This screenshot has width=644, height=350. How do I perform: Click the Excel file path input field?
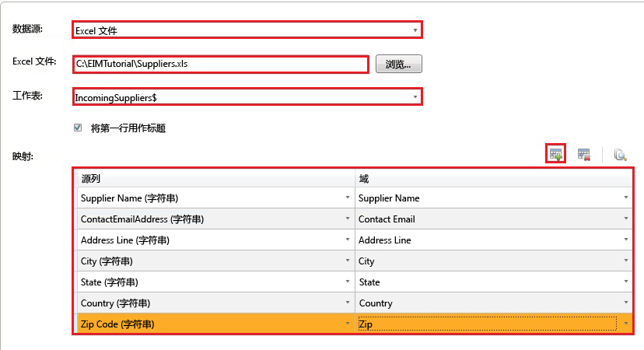(220, 64)
